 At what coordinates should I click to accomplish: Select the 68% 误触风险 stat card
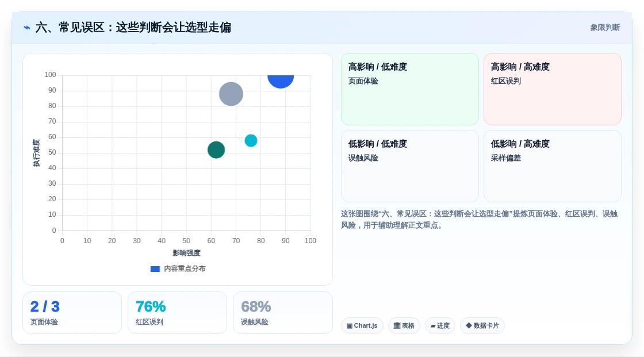282,313
